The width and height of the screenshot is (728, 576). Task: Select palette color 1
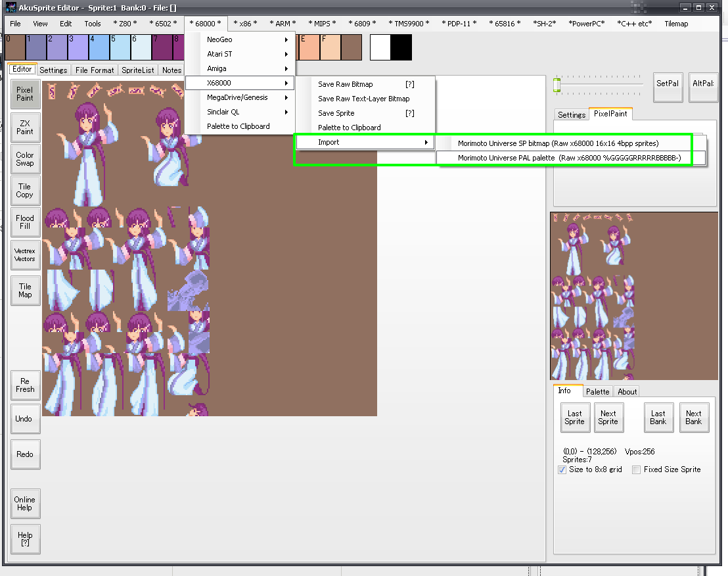pyautogui.click(x=35, y=47)
